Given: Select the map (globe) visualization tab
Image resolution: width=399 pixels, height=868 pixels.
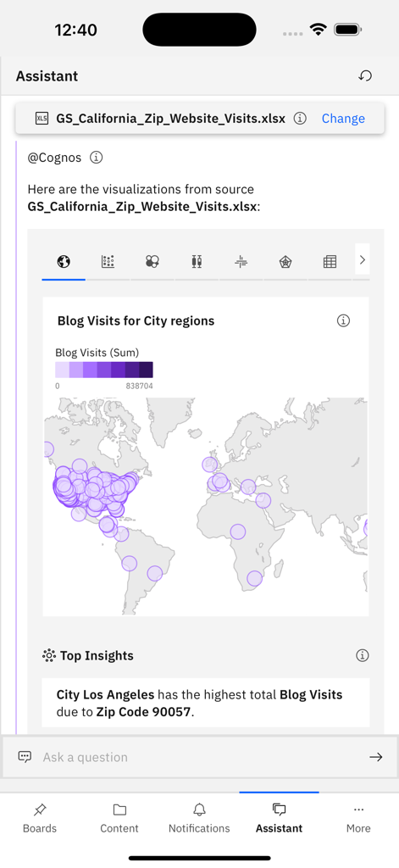Looking at the screenshot, I should coord(64,261).
